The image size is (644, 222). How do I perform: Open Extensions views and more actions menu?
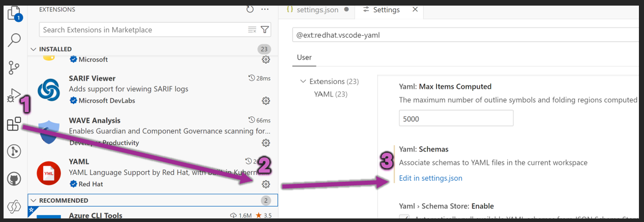pyautogui.click(x=265, y=9)
